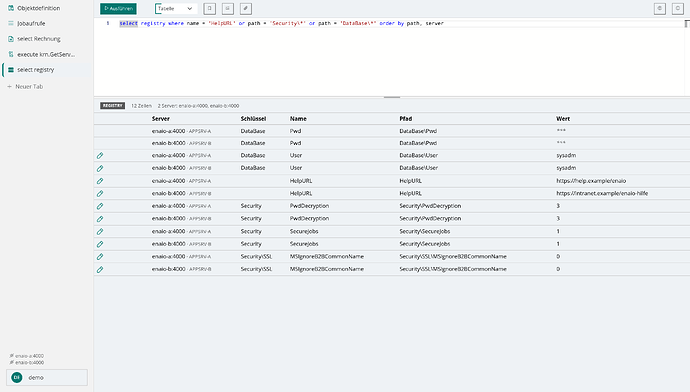Click the last toolbar icon at the top right
This screenshot has height=392, width=690.
[678, 8]
